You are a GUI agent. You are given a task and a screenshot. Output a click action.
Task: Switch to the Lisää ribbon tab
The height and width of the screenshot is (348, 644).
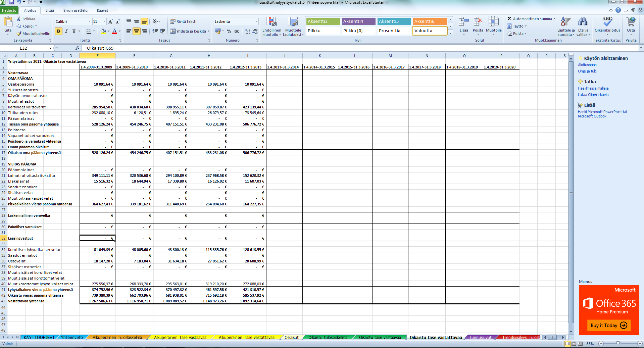50,10
